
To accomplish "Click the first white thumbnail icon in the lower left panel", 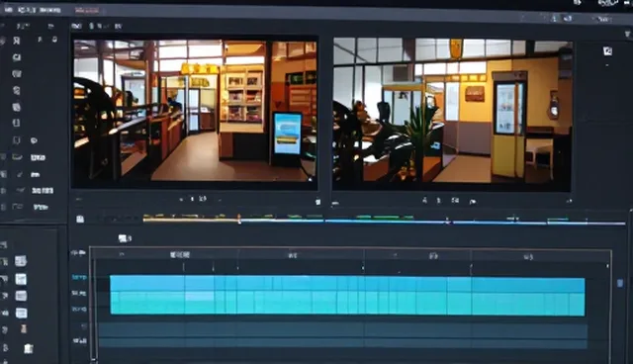I will point(21,261).
